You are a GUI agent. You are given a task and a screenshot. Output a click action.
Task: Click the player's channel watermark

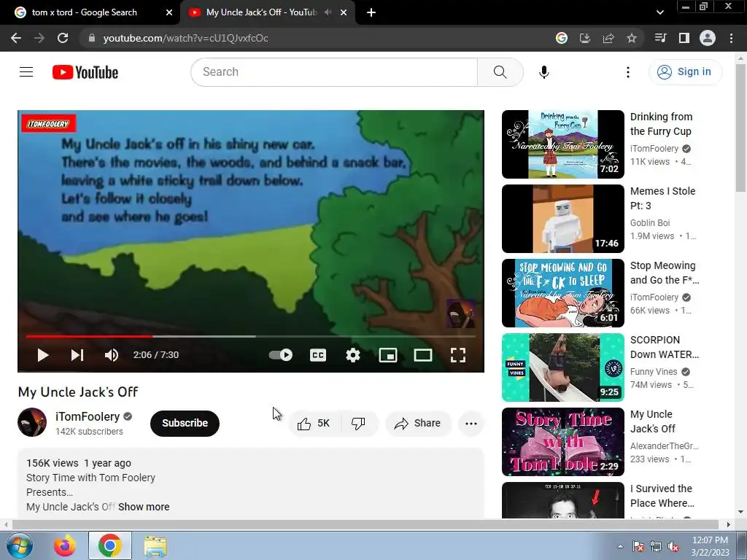461,314
